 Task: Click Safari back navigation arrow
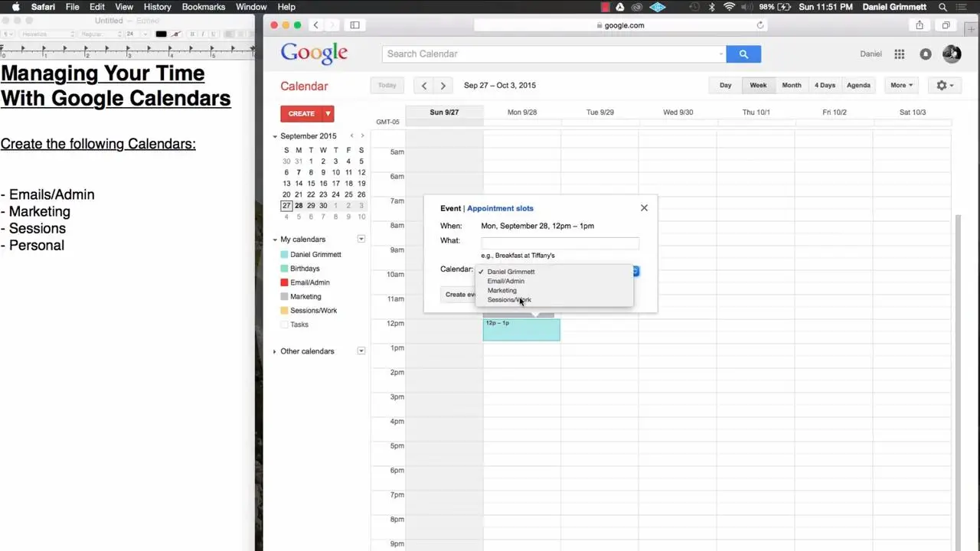tap(315, 25)
